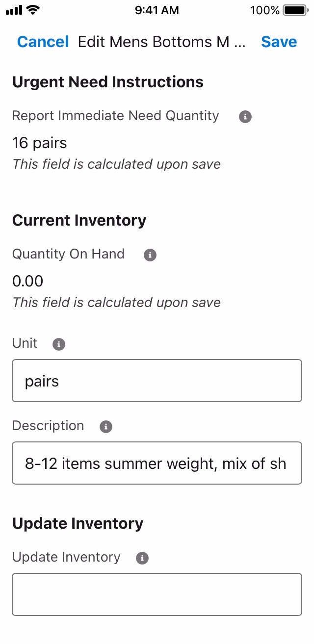
Task: Cancel editing the record
Action: [43, 42]
